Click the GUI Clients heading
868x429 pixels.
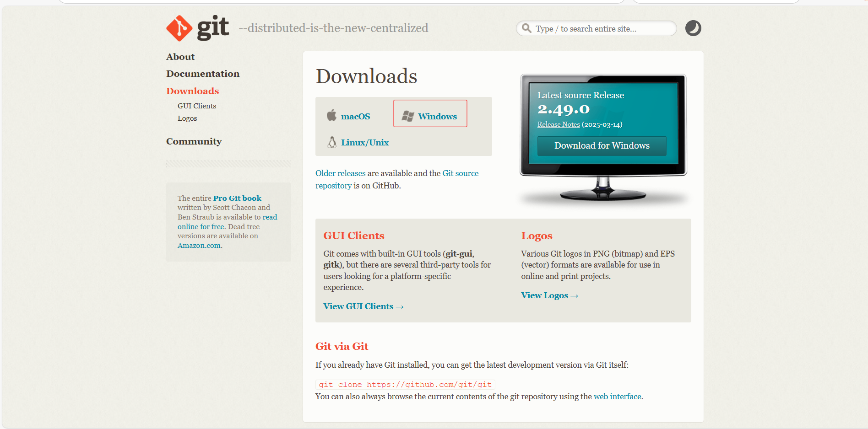tap(354, 236)
